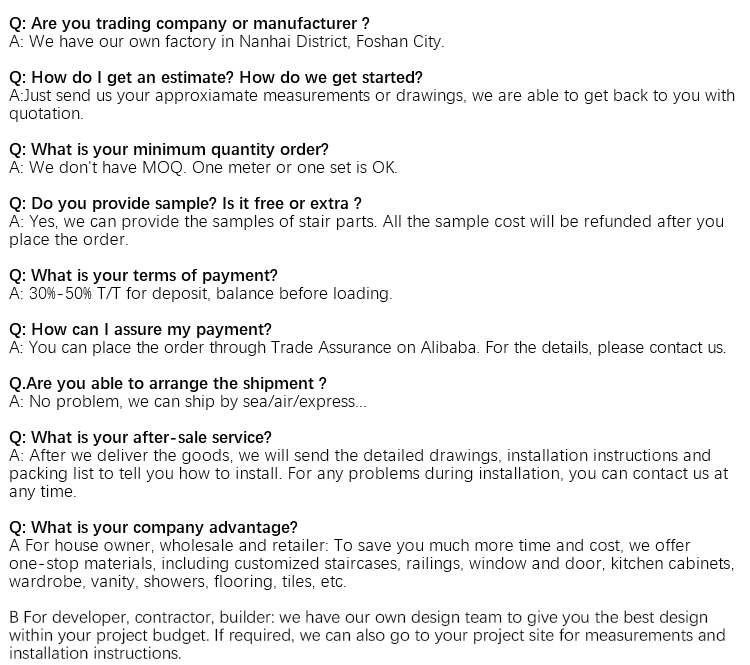Select the answer mentioning Nanhai District factory
This screenshot has width=750, height=665.
click(227, 42)
